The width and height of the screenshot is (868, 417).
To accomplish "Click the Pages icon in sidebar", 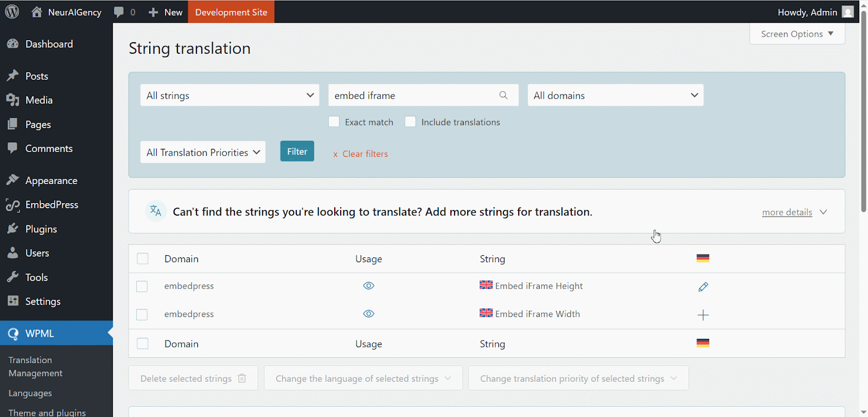I will click(x=12, y=124).
